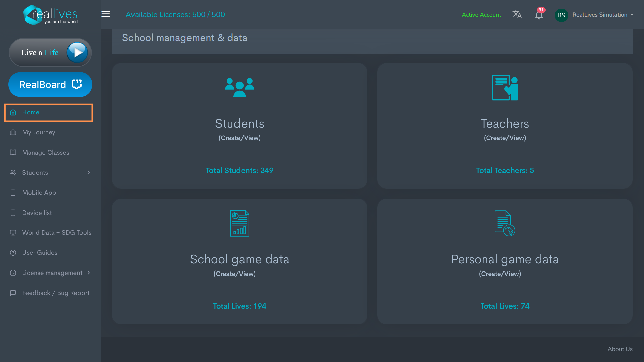Click the Students people icon in sidebar
This screenshot has width=644, height=362.
tap(13, 173)
